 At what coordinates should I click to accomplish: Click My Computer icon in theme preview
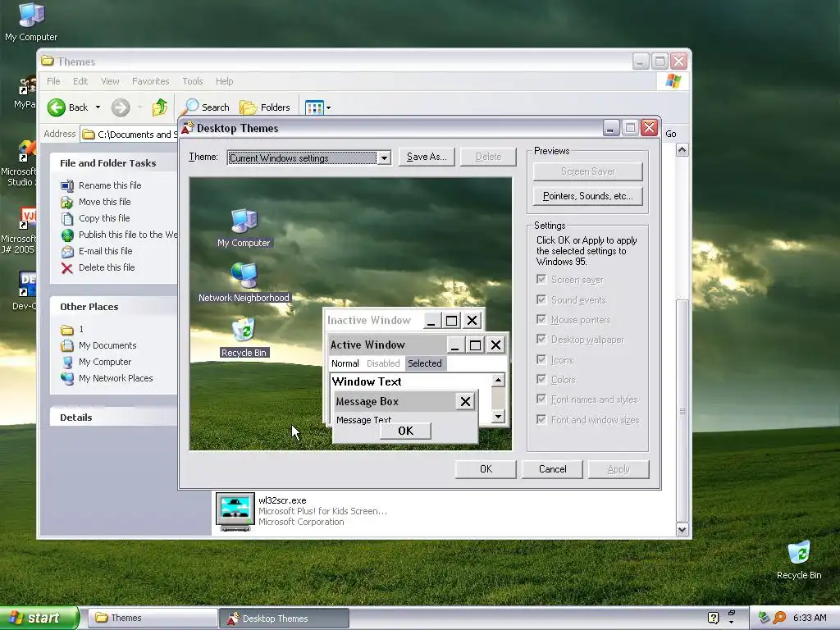244,221
